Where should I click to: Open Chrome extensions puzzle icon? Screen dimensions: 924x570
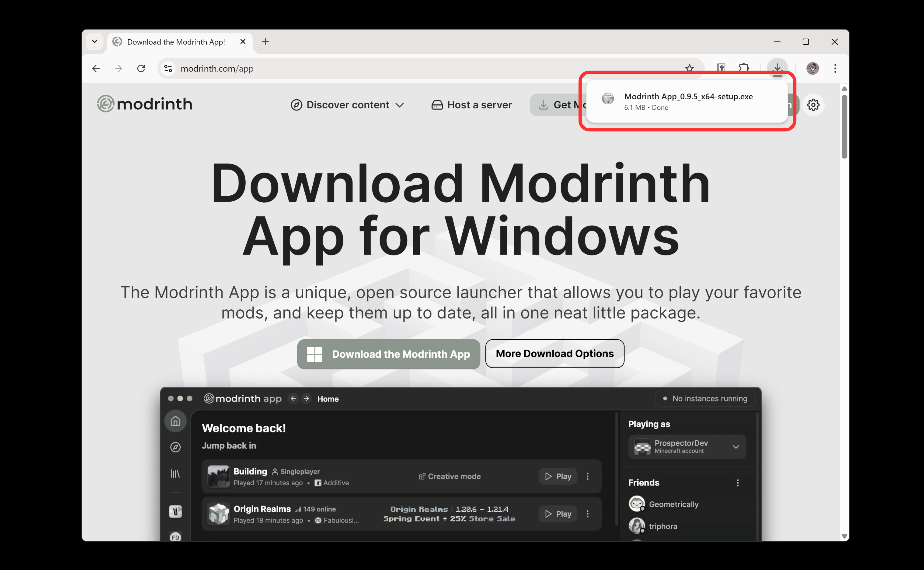744,68
